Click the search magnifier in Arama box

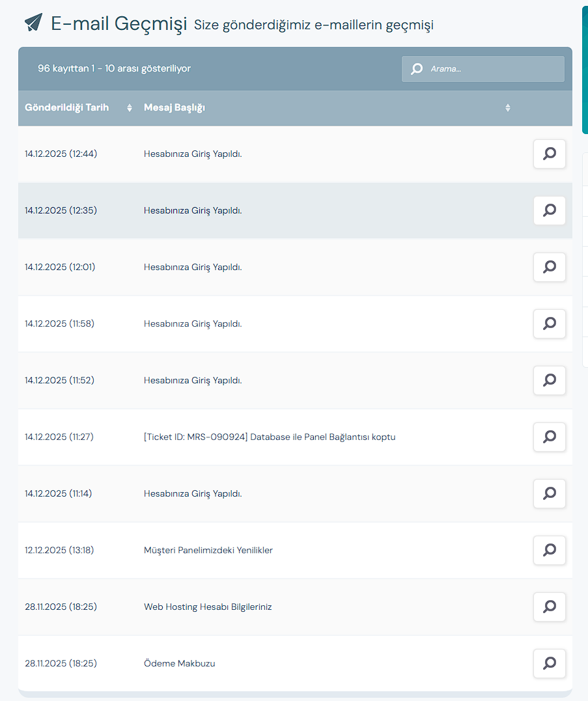(x=417, y=69)
